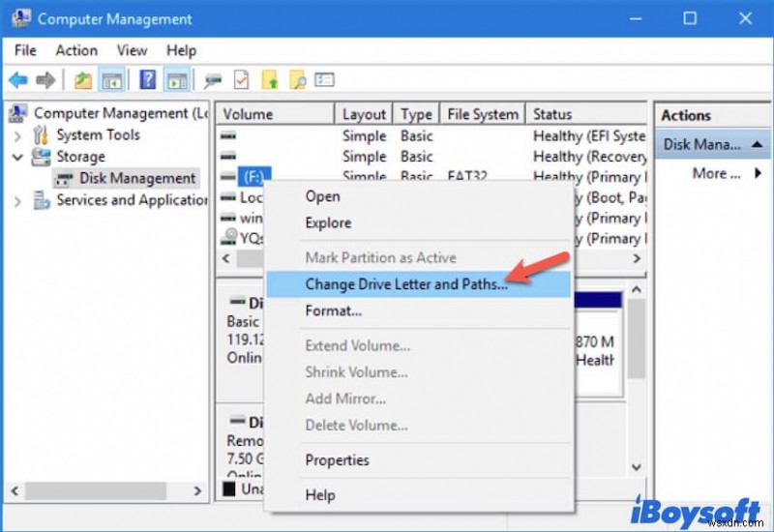
Task: Click the Services and Applications tree icon
Action: 41,200
